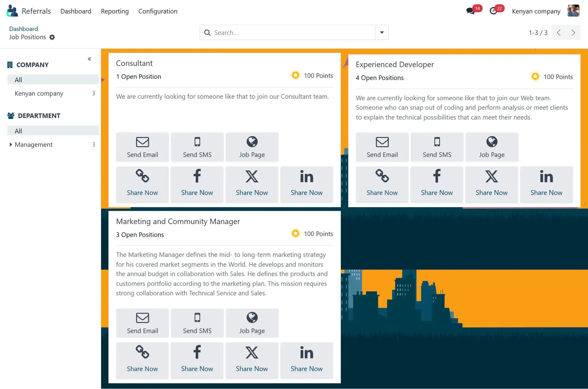
Task: Click the Dashboard breadcrumb link
Action: 24,29
